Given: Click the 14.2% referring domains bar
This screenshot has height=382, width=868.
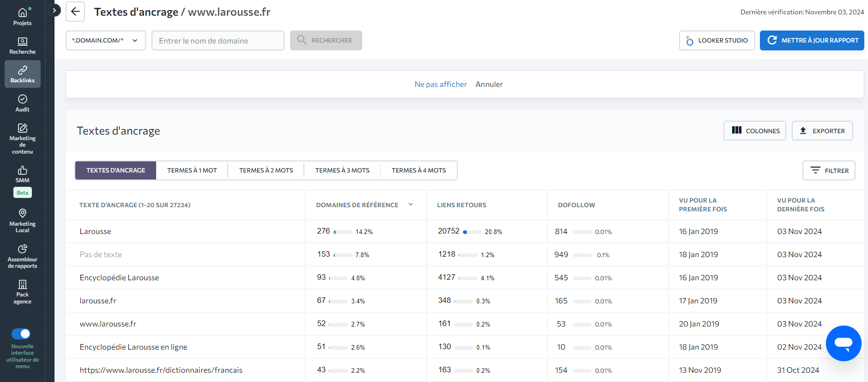Looking at the screenshot, I should click(x=343, y=232).
